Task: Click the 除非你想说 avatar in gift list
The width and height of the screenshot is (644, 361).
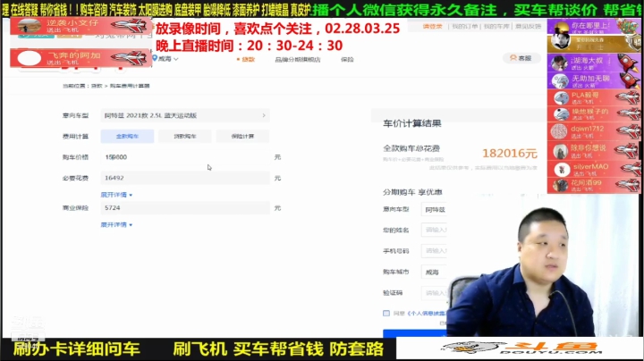Action: pos(560,151)
